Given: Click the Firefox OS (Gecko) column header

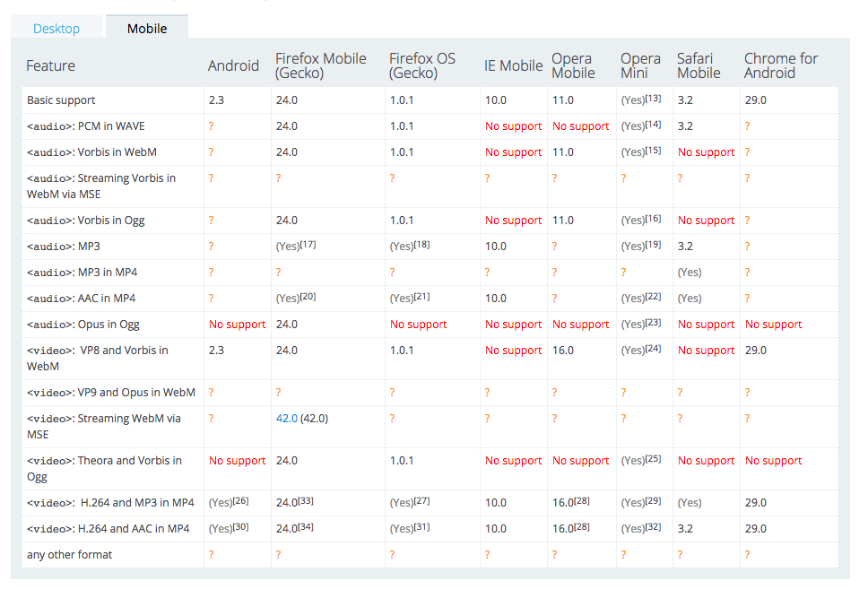Looking at the screenshot, I should [421, 65].
